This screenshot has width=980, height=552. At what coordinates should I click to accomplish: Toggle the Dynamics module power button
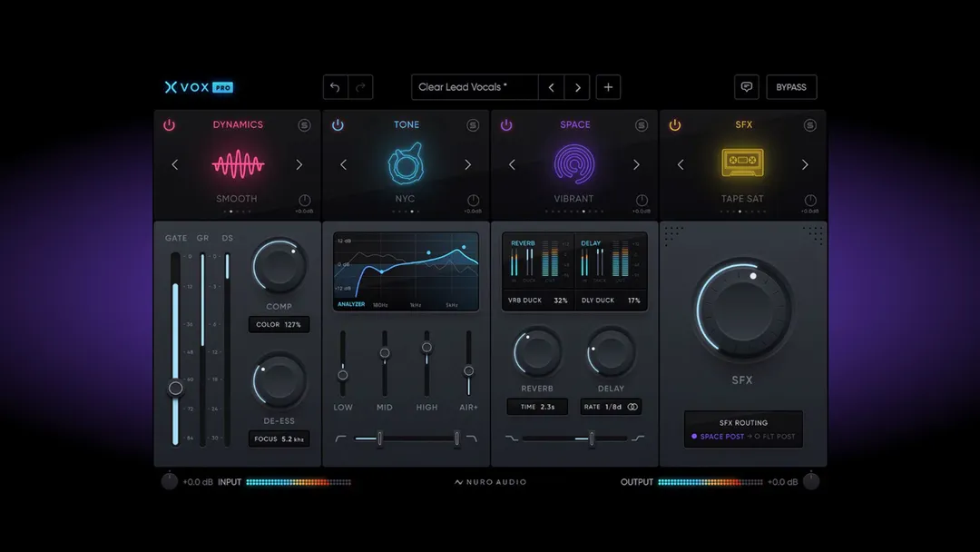point(169,124)
